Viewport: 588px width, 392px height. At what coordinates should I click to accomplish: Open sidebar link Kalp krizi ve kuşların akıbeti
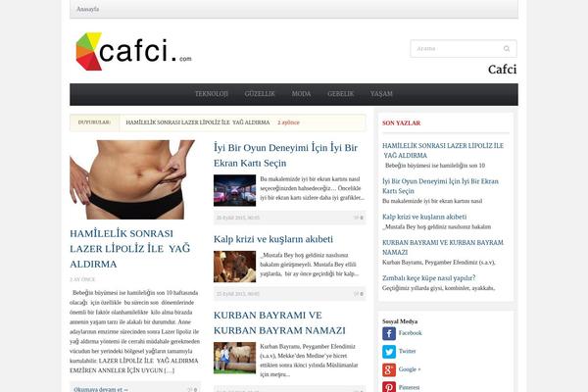coord(424,217)
